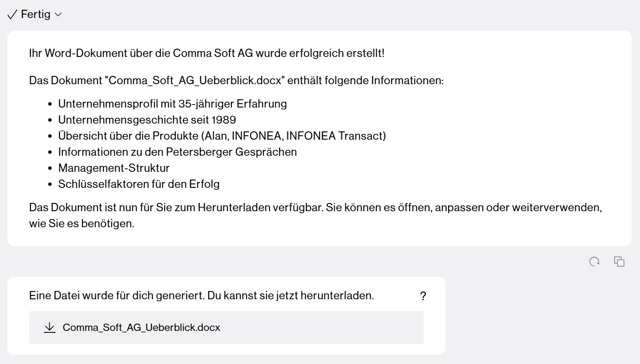This screenshot has width=640, height=364.
Task: Click the question mark help icon
Action: (423, 296)
